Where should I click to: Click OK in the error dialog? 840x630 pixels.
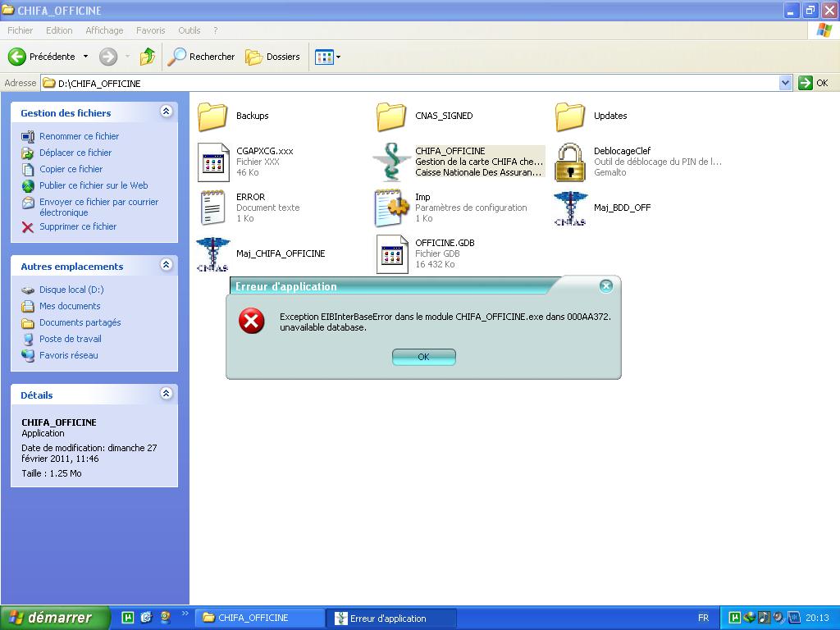[424, 357]
